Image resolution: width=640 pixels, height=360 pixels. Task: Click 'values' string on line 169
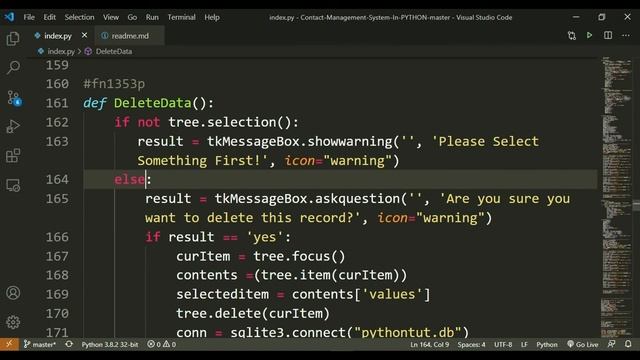click(392, 294)
